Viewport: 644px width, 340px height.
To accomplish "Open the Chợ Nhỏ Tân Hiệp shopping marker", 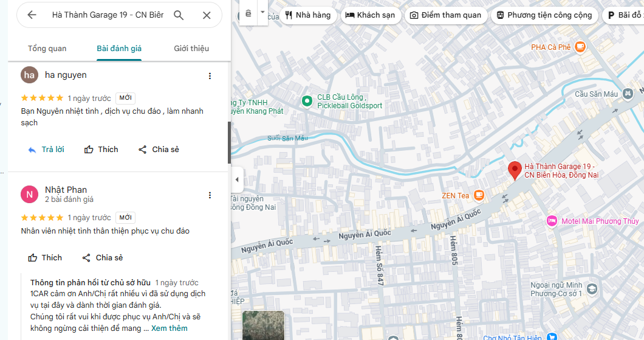I will [552, 337].
